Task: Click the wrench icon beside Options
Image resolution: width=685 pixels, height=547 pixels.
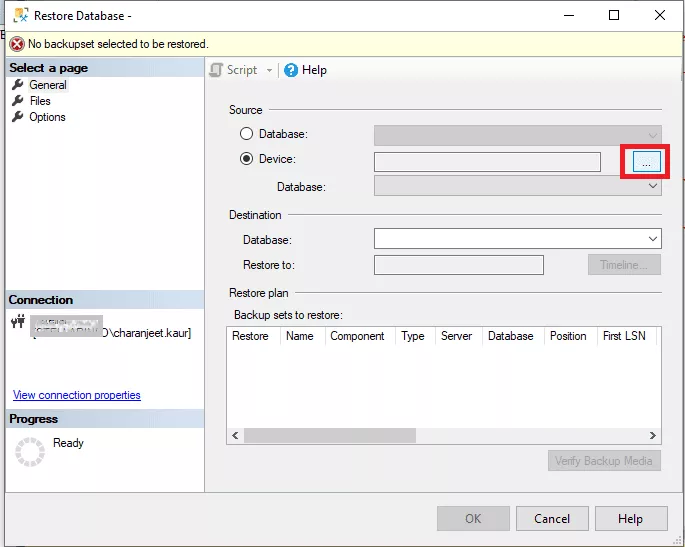Action: click(x=17, y=117)
